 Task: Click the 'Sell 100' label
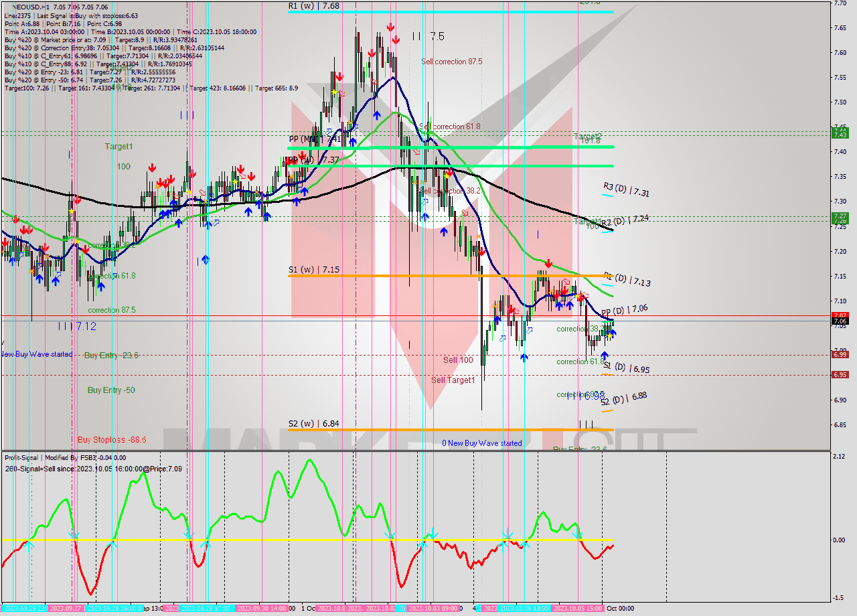[x=458, y=360]
